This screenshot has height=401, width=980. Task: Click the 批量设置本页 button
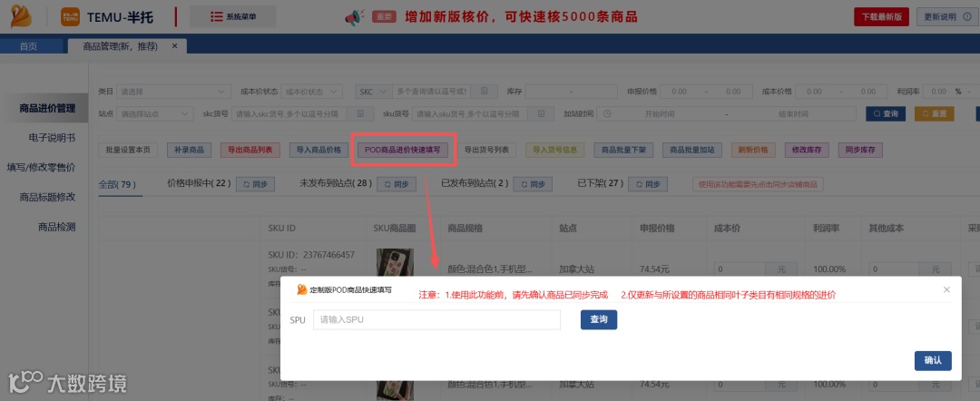128,150
